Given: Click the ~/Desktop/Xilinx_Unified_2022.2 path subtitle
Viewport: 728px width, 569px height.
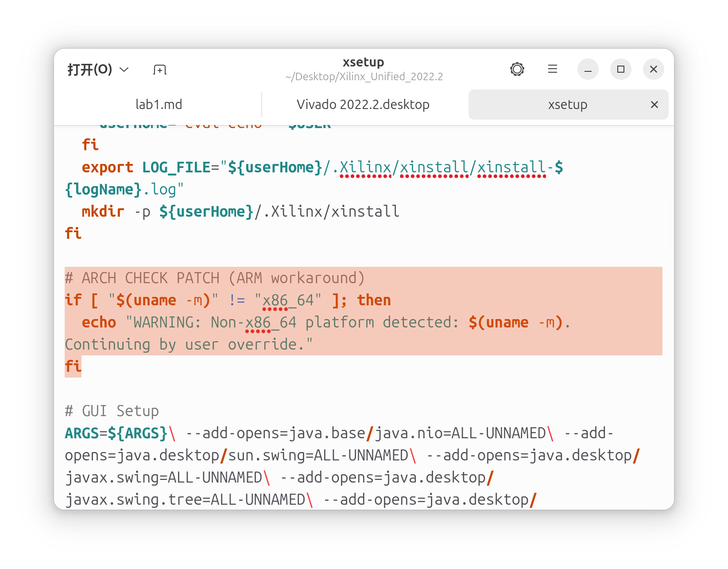Looking at the screenshot, I should point(364,77).
